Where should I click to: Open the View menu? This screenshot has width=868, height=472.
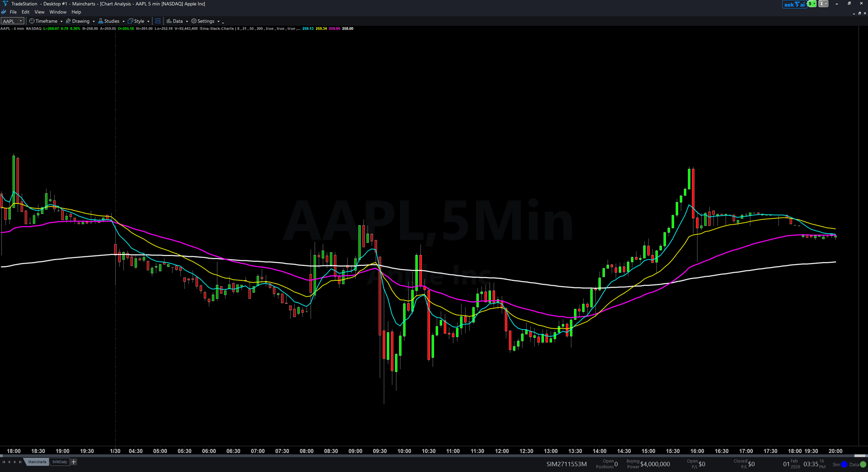coord(39,12)
